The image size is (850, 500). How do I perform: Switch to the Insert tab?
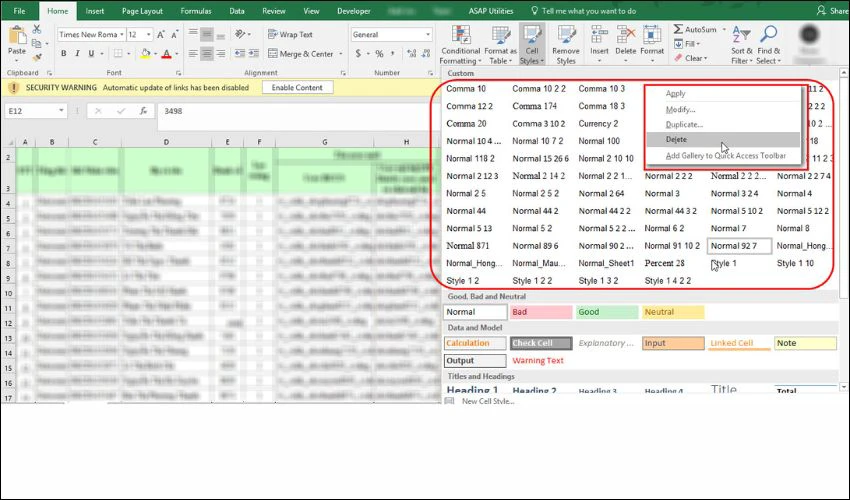pyautogui.click(x=94, y=11)
